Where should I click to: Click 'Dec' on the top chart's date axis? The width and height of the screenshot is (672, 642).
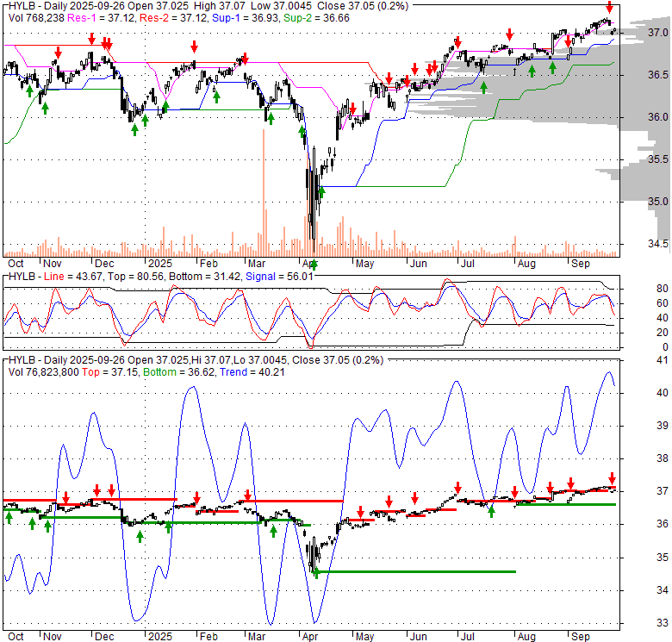104,264
